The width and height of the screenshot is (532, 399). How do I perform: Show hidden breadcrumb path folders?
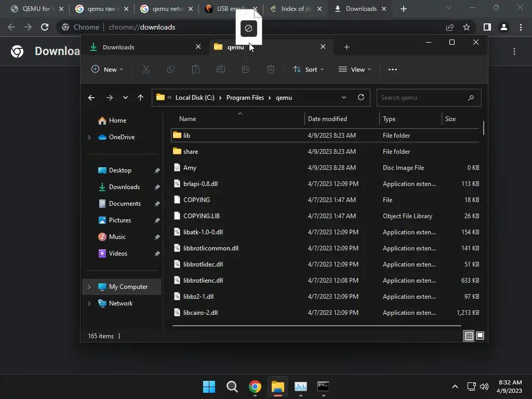[169, 97]
